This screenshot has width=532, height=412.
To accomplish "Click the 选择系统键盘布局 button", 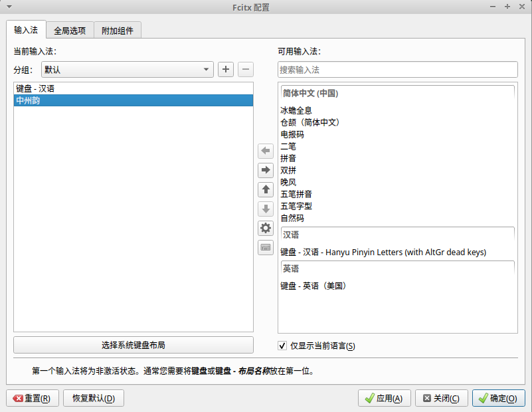I will click(x=133, y=345).
